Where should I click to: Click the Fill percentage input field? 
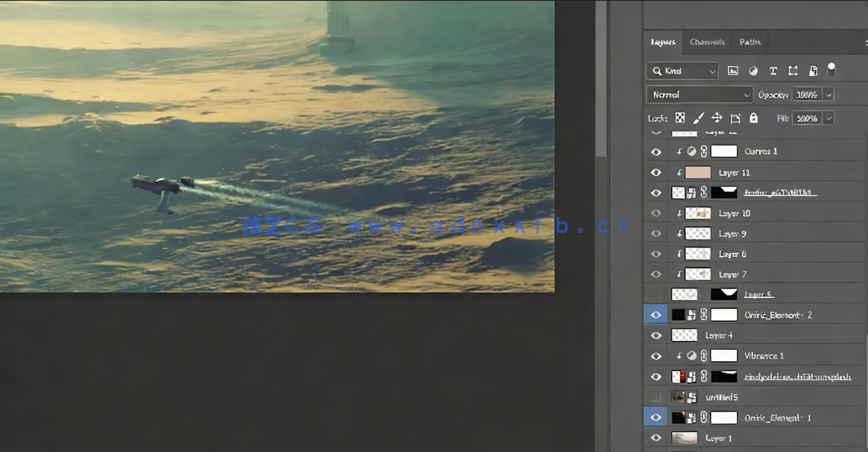coord(806,118)
